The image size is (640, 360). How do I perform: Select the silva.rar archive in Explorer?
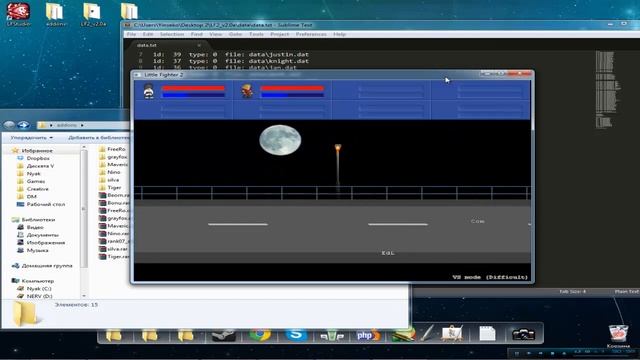pyautogui.click(x=114, y=249)
